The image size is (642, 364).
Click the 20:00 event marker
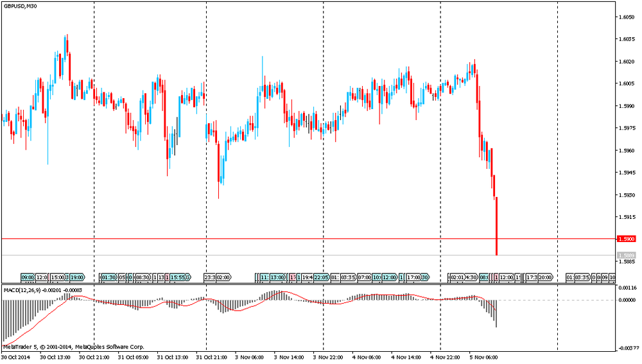545,277
